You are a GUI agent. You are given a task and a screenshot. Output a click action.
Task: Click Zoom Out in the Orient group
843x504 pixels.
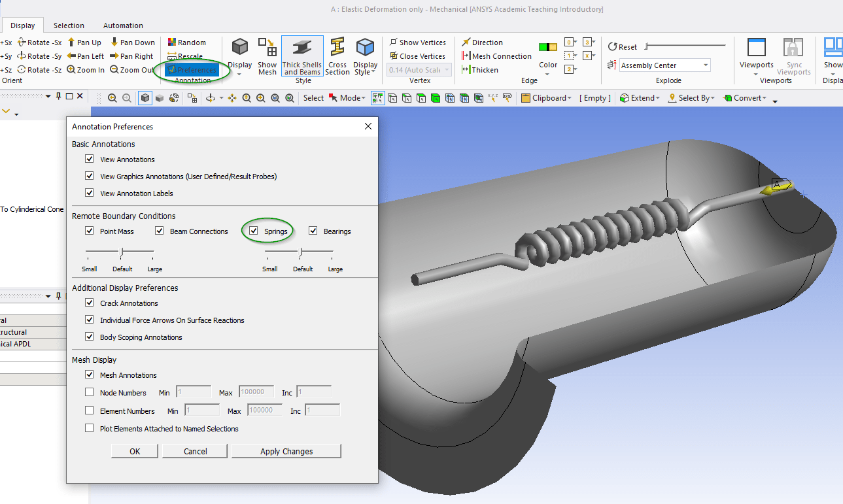pyautogui.click(x=132, y=70)
